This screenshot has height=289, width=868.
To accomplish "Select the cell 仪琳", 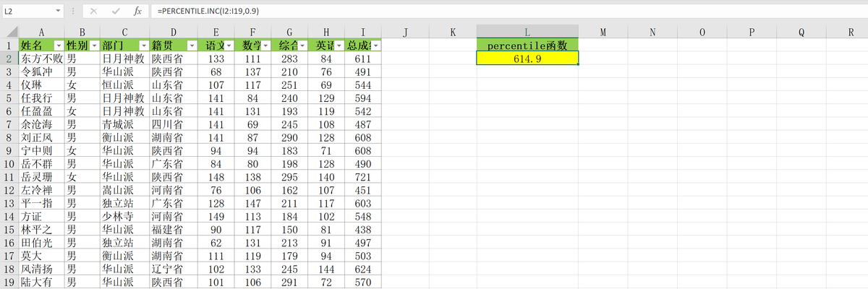I will coord(41,85).
